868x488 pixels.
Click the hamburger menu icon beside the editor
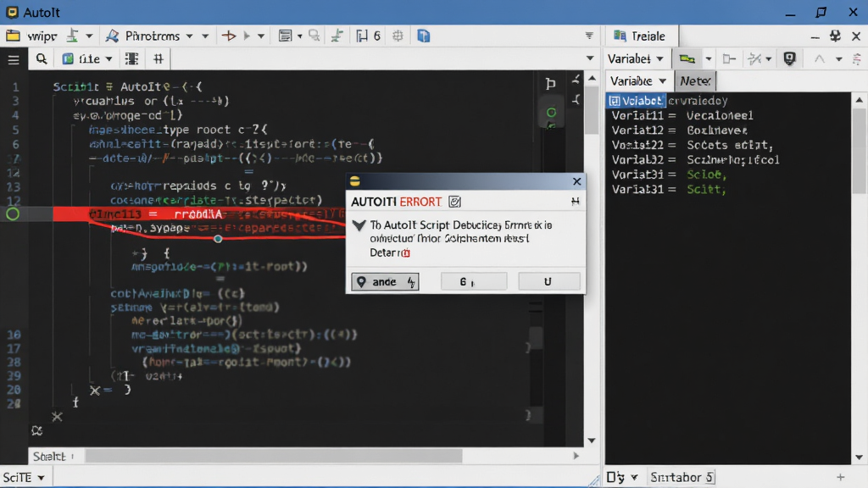(x=14, y=59)
